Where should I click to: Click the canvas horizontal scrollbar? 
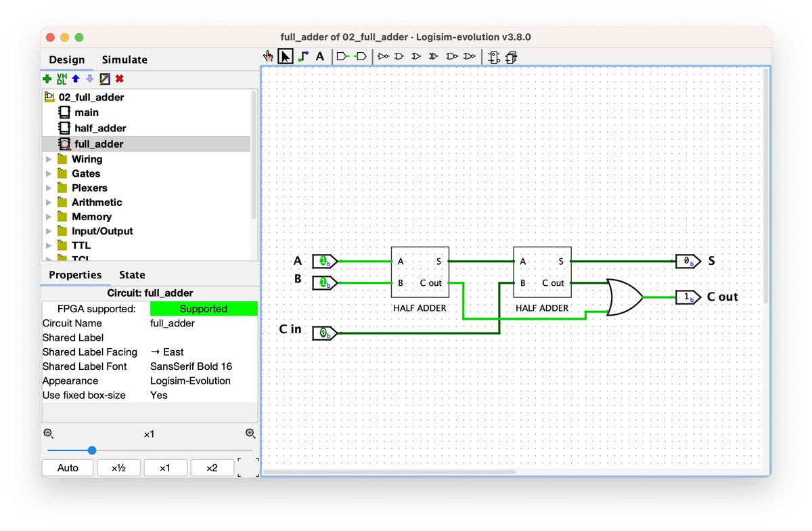click(388, 471)
